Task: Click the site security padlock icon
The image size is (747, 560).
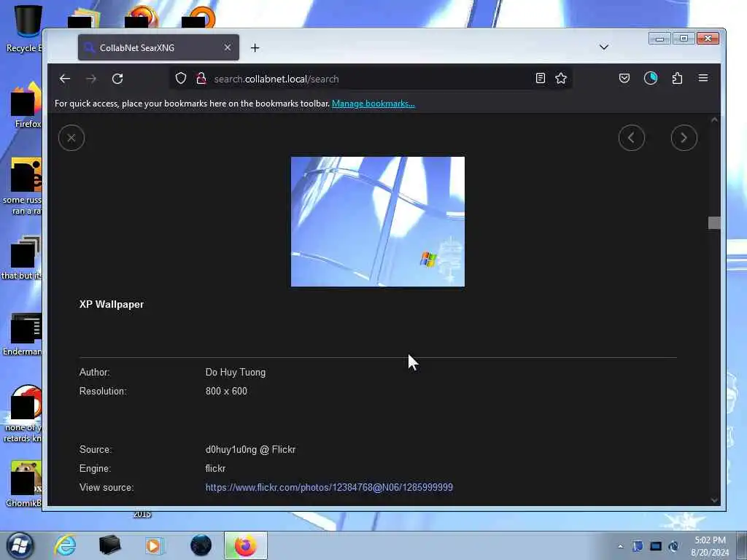Action: click(201, 78)
